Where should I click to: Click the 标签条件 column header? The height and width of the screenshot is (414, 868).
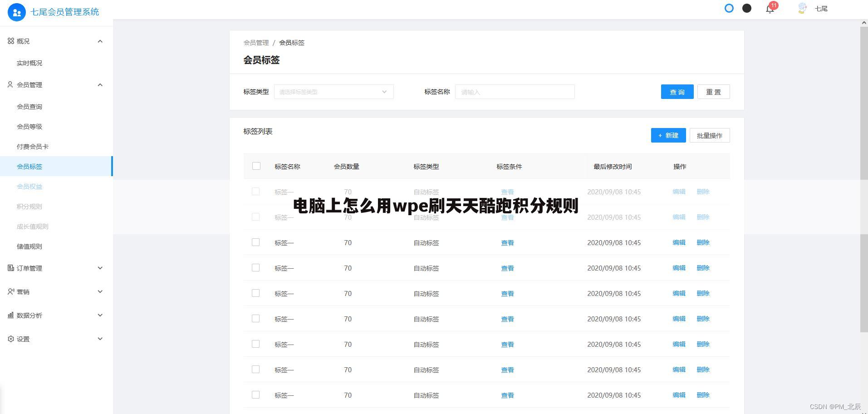click(509, 167)
